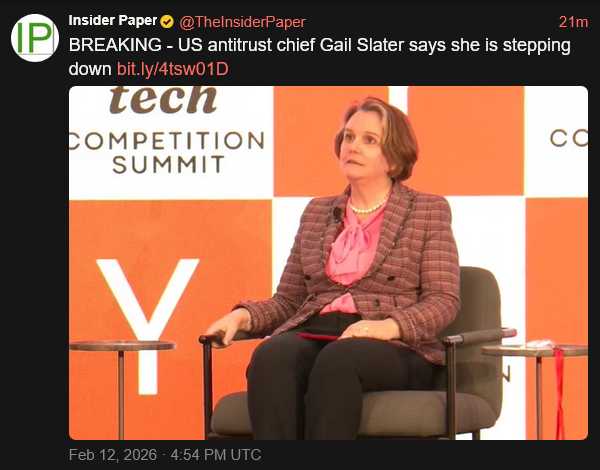The image size is (600, 470).
Task: Open the Insider Paper display name
Action: (x=113, y=22)
